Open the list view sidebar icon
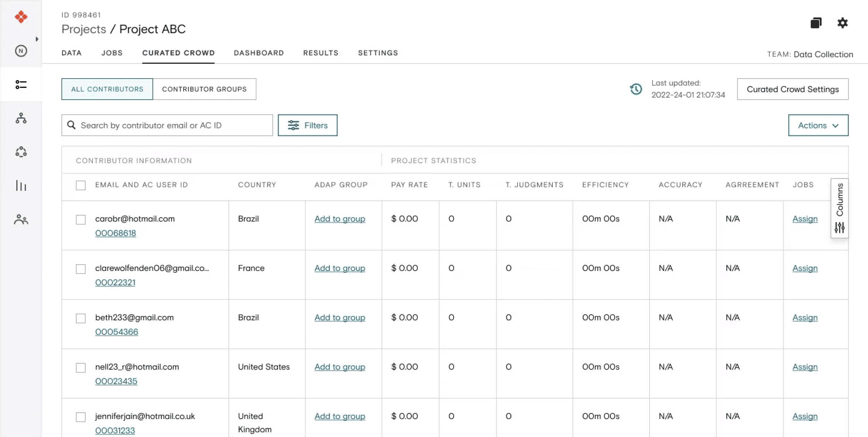 click(x=21, y=85)
